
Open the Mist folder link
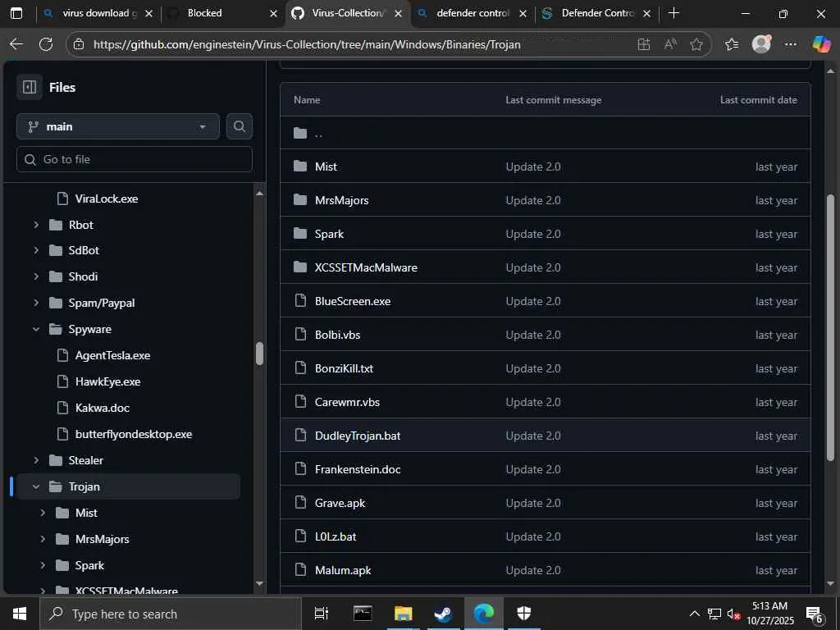coord(326,167)
